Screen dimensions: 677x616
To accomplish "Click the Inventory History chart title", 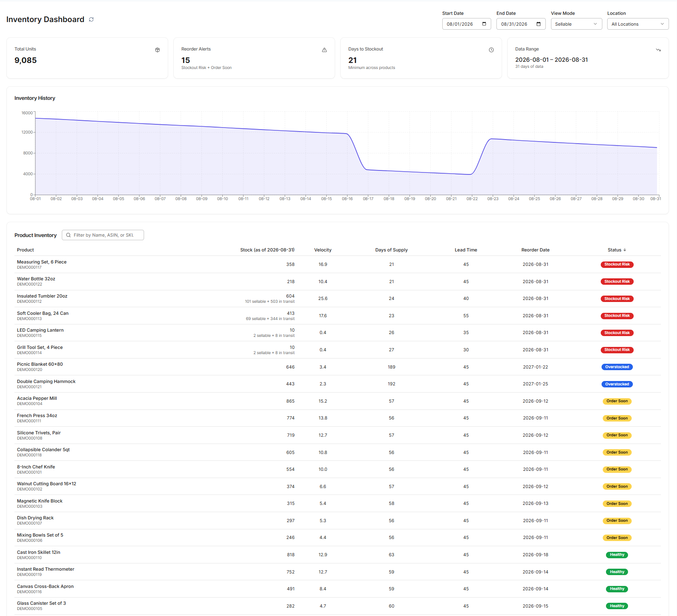I will click(x=35, y=98).
